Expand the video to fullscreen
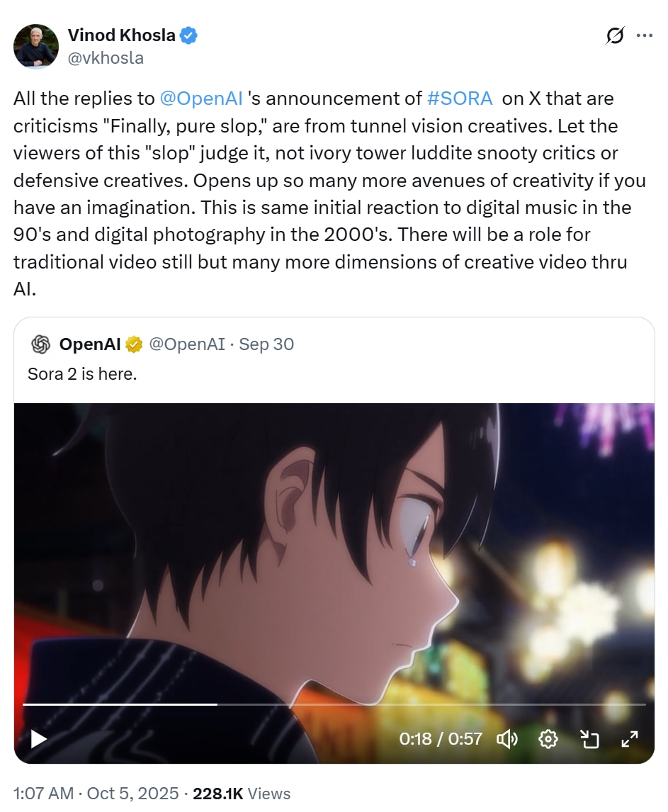The image size is (668, 812). [630, 739]
